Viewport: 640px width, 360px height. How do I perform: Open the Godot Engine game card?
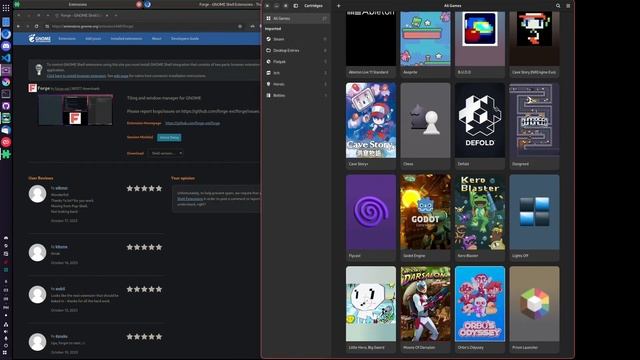click(x=425, y=218)
